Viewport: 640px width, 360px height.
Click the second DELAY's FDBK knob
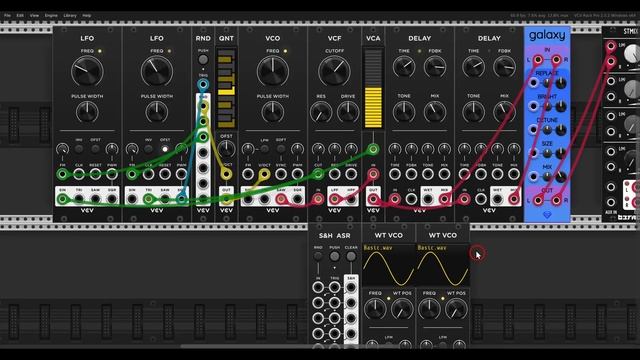tap(504, 67)
